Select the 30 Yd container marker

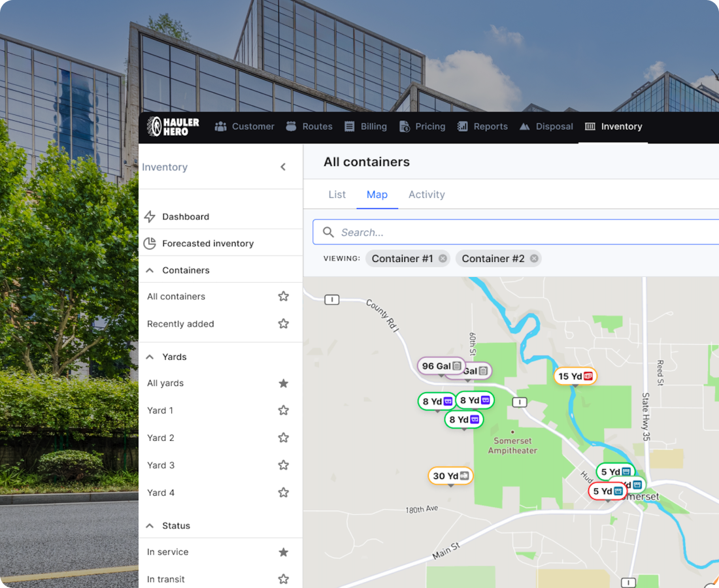(451, 476)
